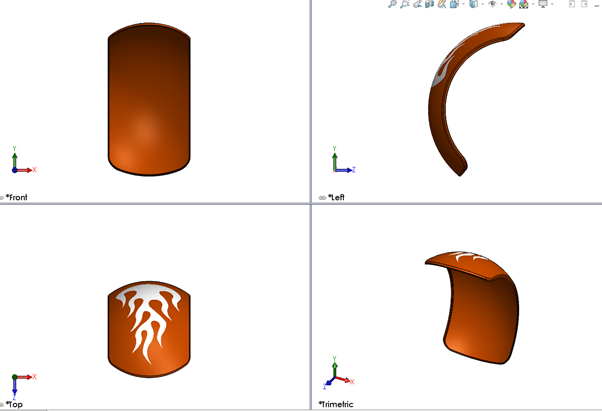Click the Apply Scene icon
Image resolution: width=602 pixels, height=411 pixels.
pyautogui.click(x=523, y=4)
